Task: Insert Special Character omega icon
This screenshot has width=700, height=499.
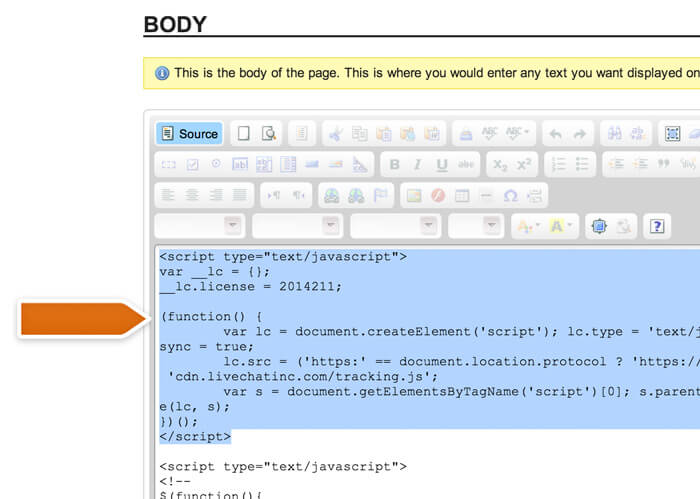Action: click(510, 195)
